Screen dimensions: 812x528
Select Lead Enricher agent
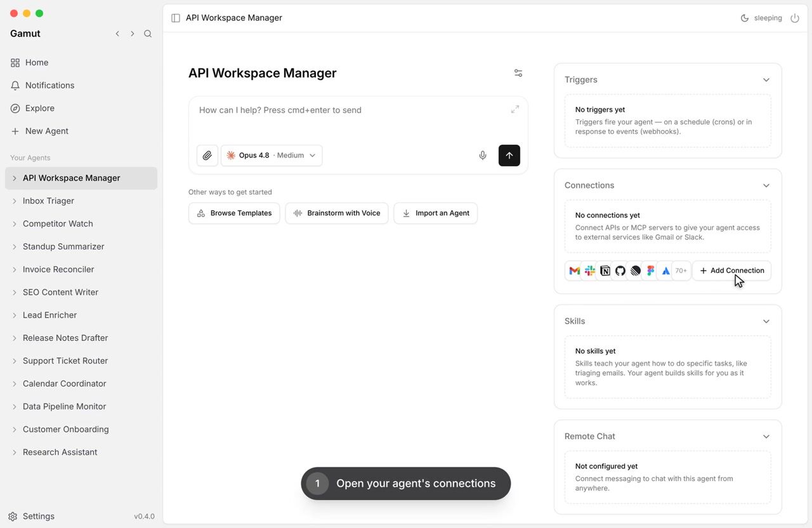(x=81, y=315)
